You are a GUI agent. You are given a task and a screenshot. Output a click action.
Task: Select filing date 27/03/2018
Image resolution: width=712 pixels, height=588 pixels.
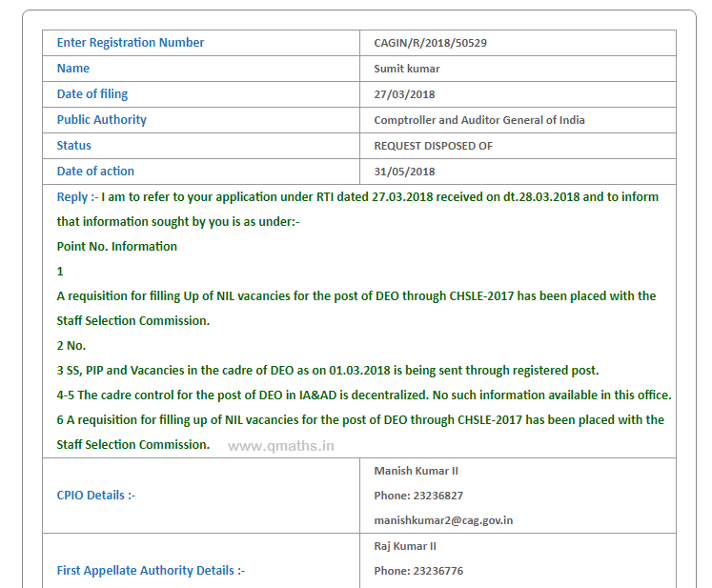pyautogui.click(x=404, y=94)
